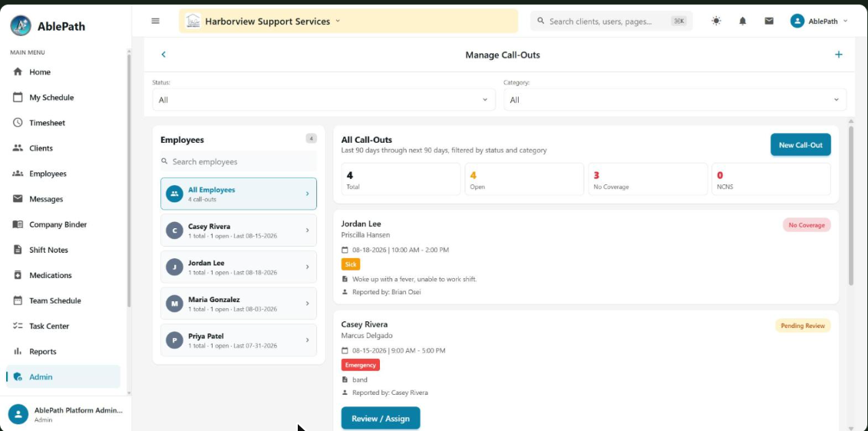
Task: Select the All Employees row
Action: (239, 194)
